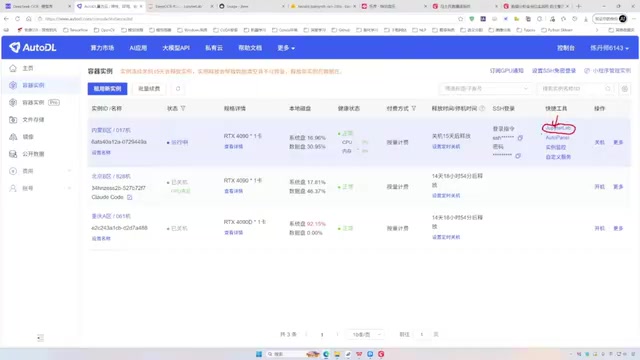Viewport: 640px width, 360px height.
Task: Open table settings gear icon
Action: click(624, 89)
